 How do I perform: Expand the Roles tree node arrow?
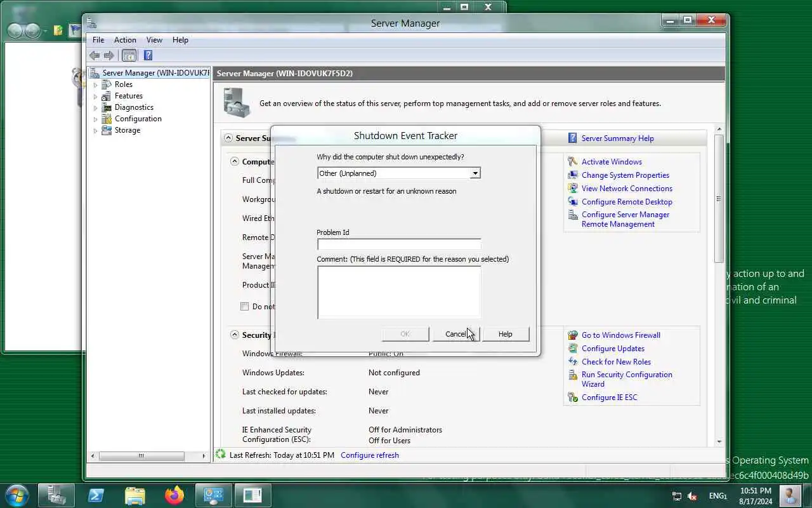click(x=96, y=84)
